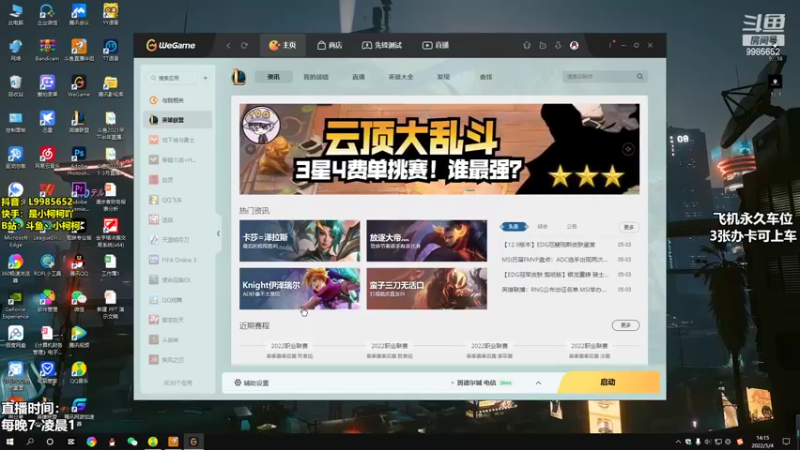Collapse the sidebar with the arrow handle

tap(218, 233)
